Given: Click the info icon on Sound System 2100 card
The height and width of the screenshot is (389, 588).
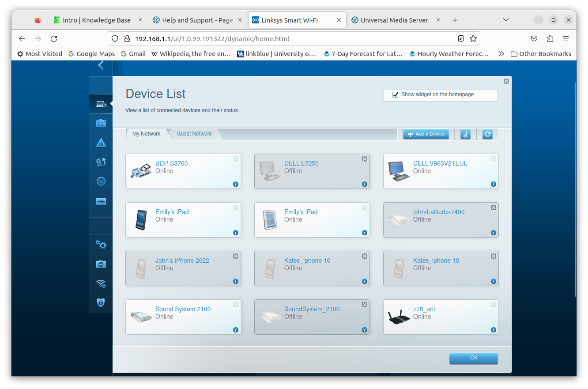Looking at the screenshot, I should coord(236,330).
